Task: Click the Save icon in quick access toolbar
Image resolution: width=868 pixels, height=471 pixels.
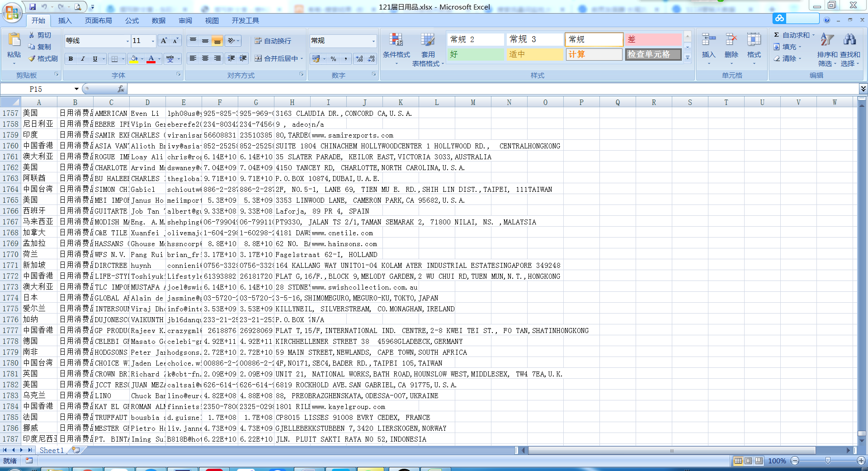Action: (x=33, y=7)
